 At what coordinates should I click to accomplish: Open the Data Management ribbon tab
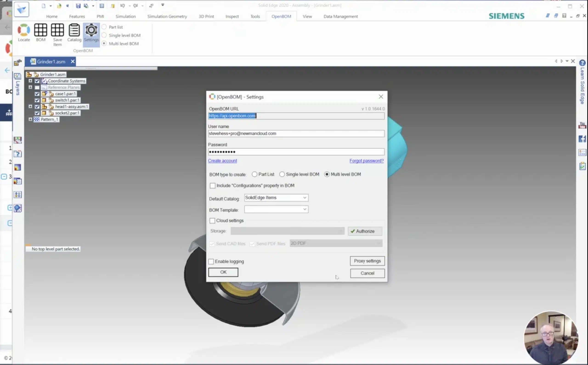(340, 16)
